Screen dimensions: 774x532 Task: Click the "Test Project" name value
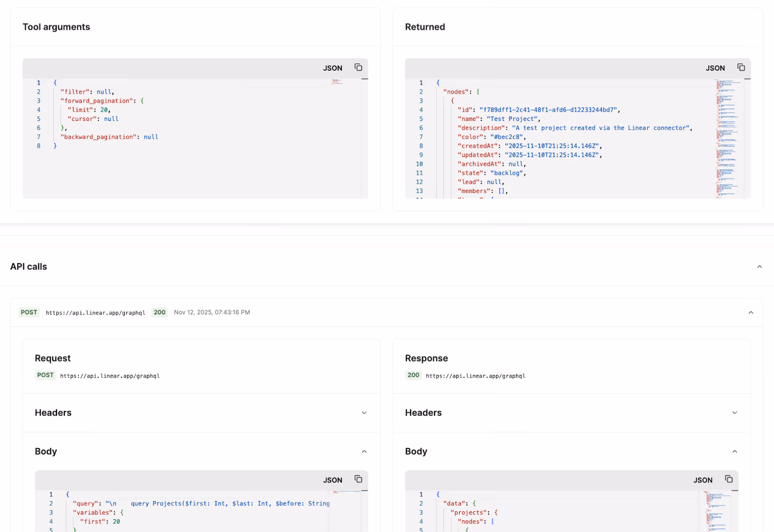[512, 119]
